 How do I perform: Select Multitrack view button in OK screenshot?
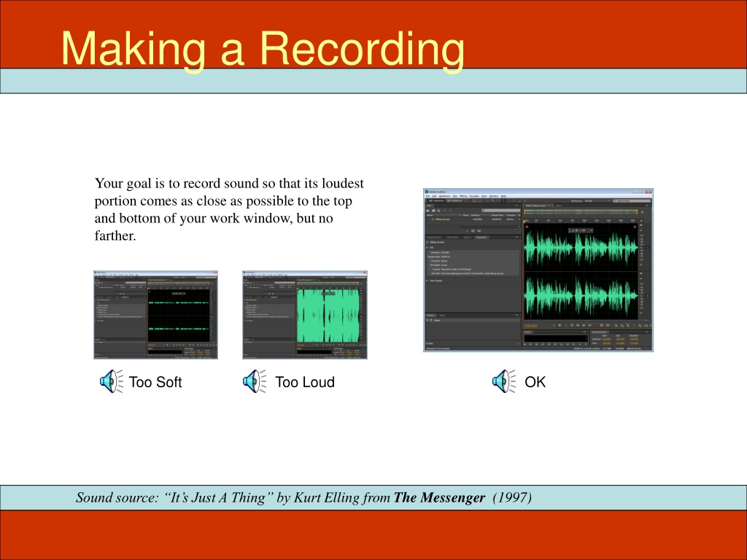click(454, 201)
